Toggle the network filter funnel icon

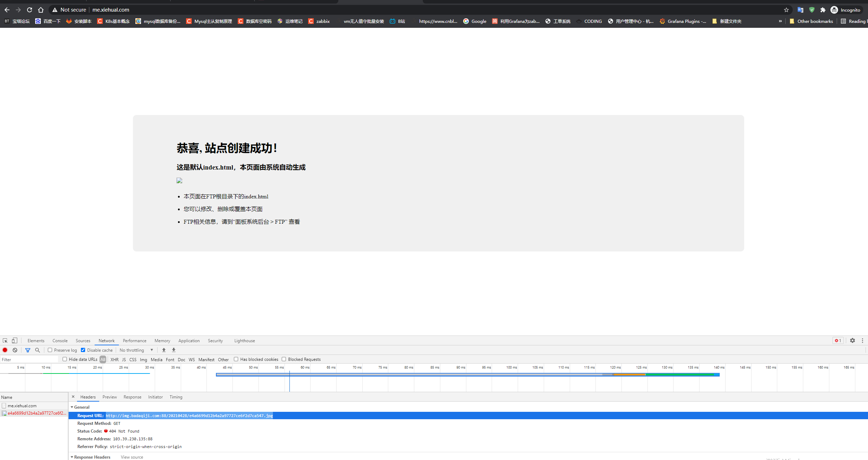(28, 350)
